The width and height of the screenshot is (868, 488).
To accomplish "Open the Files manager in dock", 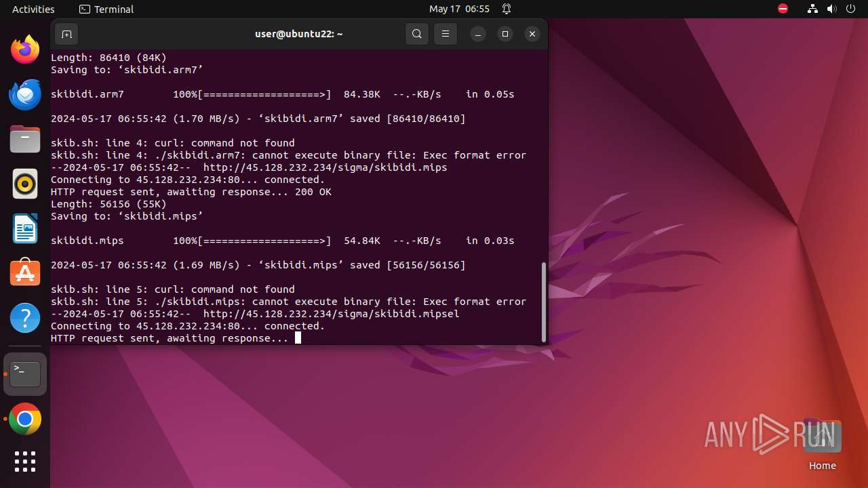I will coord(25,139).
